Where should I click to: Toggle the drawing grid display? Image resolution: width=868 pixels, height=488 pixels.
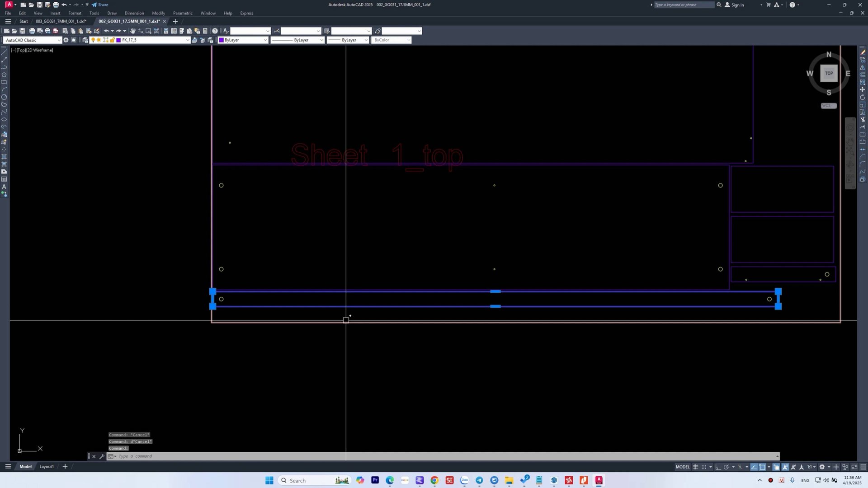pos(695,467)
